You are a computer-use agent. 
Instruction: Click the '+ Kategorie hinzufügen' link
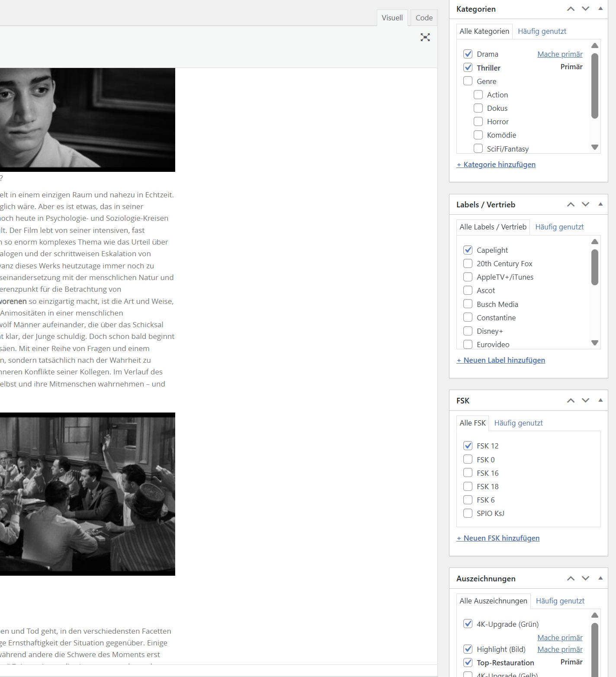(x=496, y=164)
